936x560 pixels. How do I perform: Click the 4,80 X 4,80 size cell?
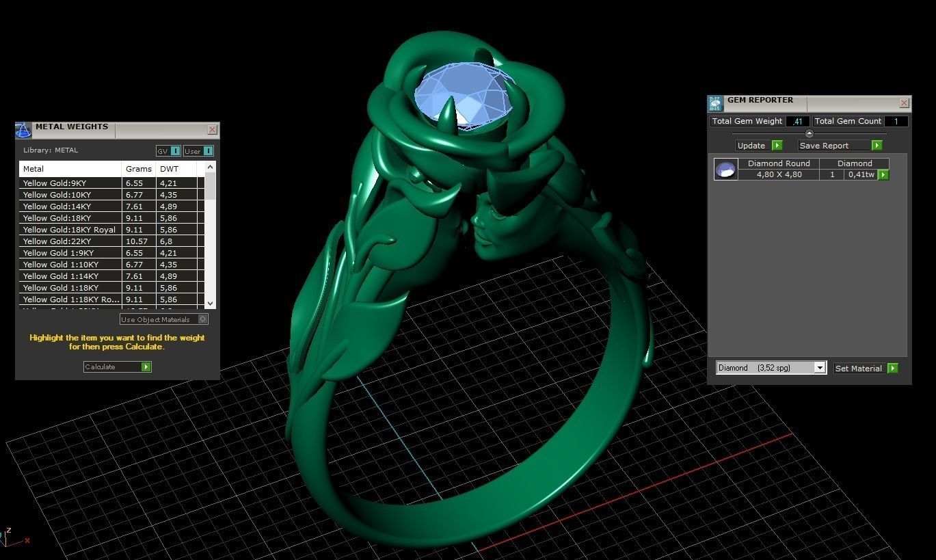click(779, 174)
